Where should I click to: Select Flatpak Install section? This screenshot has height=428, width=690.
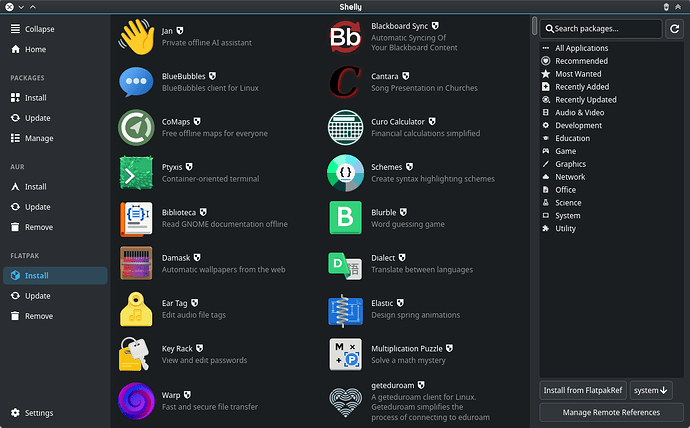pos(55,275)
